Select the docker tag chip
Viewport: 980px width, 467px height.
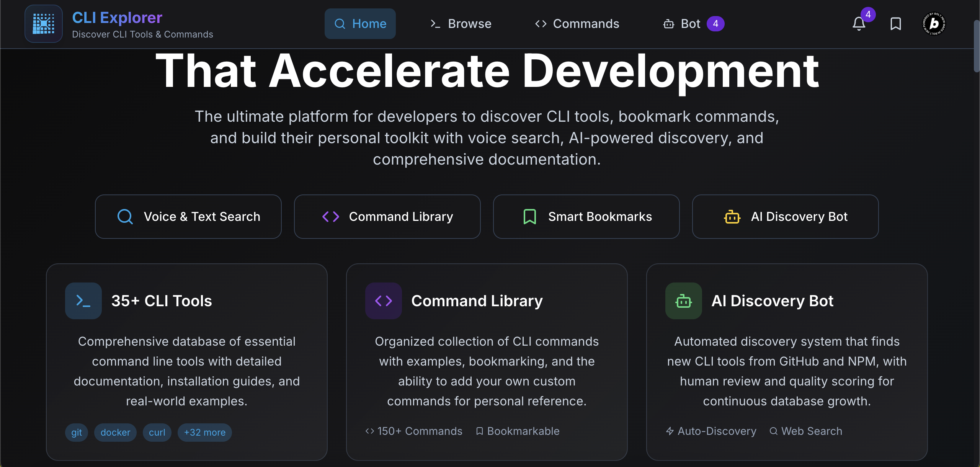coord(115,433)
